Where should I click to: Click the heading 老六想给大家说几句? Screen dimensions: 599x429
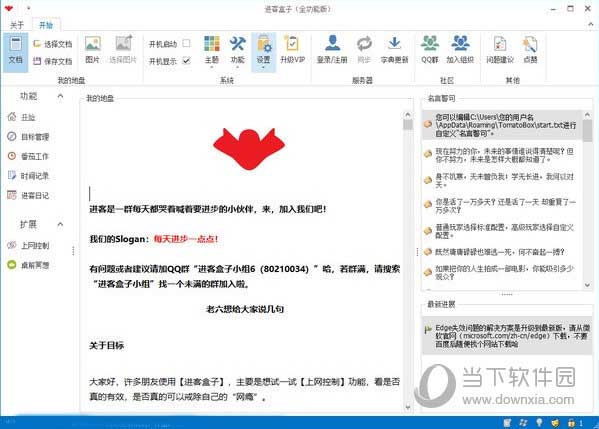click(x=245, y=309)
